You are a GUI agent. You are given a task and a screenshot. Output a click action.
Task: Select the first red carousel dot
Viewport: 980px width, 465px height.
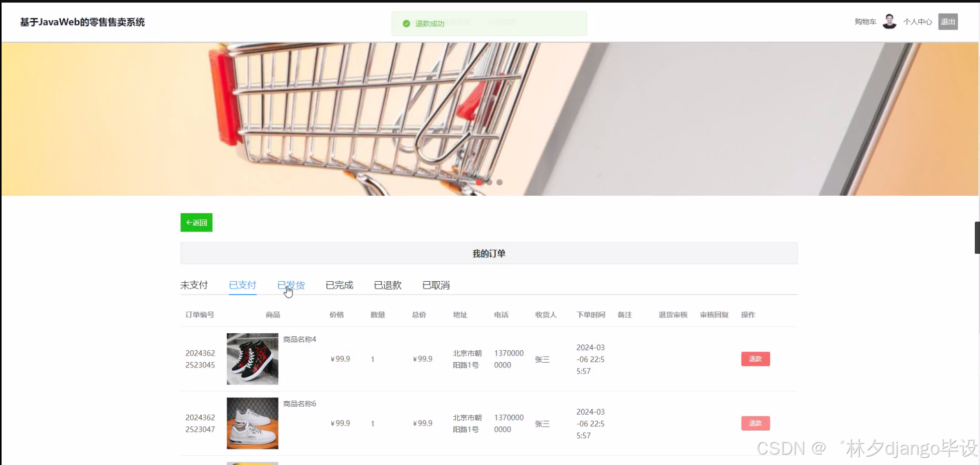479,182
